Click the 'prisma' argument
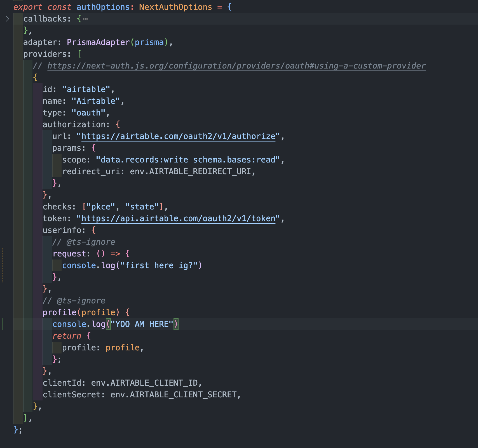Viewport: 478px width, 448px height. click(149, 42)
